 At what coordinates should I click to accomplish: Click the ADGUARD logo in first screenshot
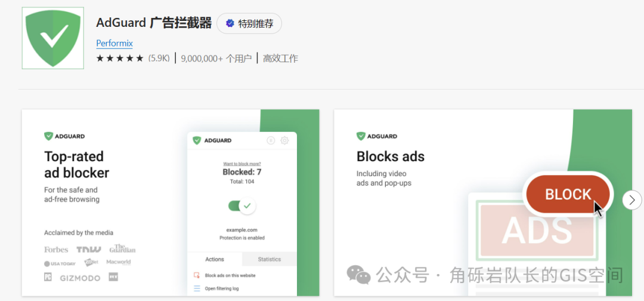pyautogui.click(x=64, y=136)
